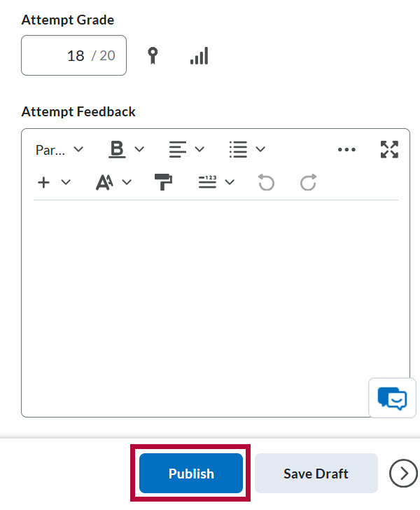This screenshot has width=420, height=510.
Task: Expand the Paragraph format dropdown
Action: pyautogui.click(x=59, y=150)
